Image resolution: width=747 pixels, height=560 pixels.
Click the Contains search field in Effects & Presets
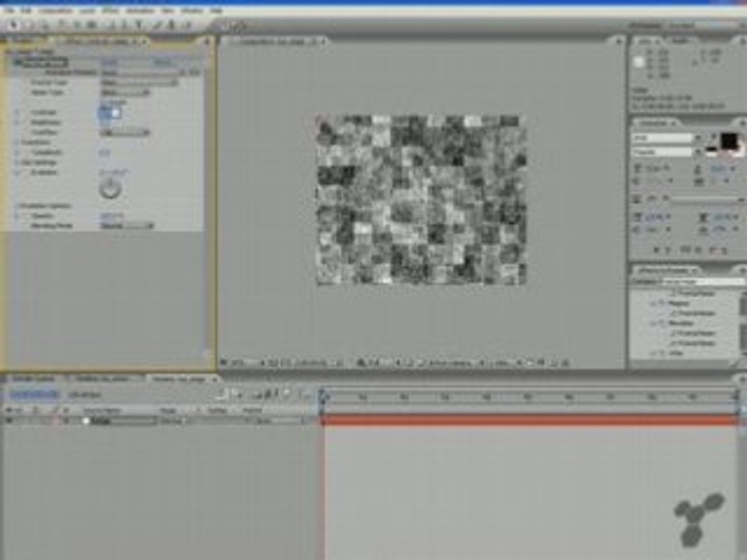tap(703, 282)
